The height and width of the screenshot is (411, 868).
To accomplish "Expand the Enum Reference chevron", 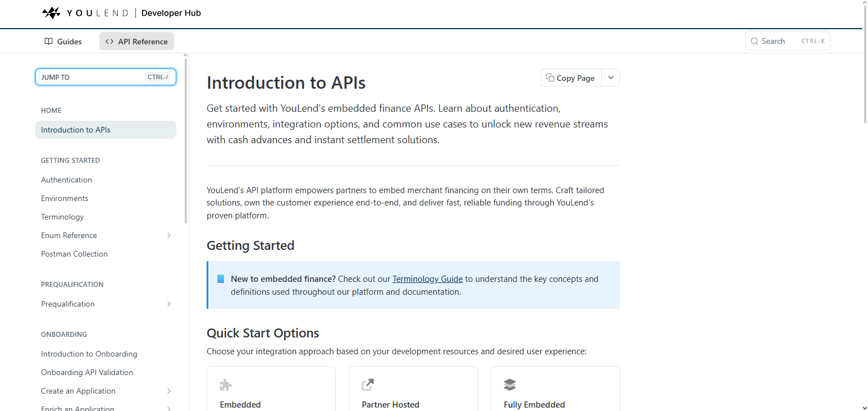I will [x=169, y=235].
